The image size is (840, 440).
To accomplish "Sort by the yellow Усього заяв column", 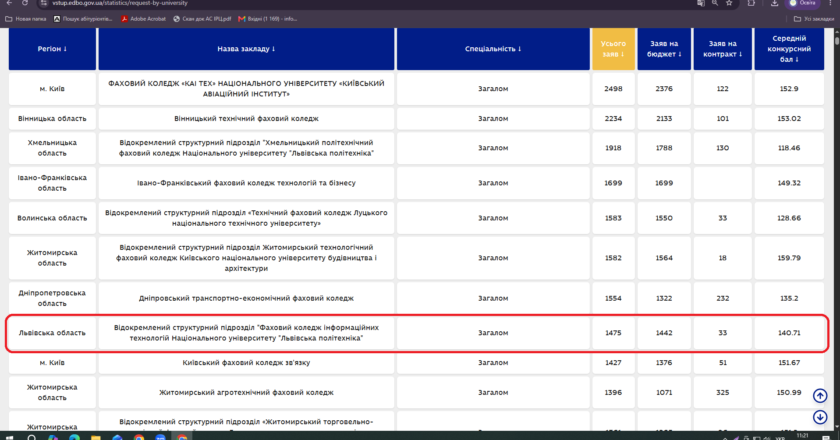I will coord(613,49).
